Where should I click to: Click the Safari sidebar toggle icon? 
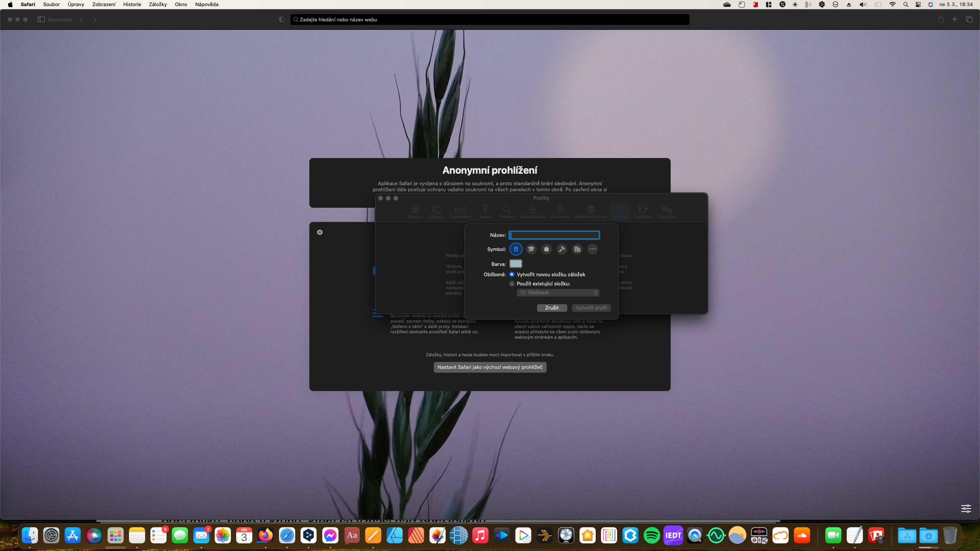(41, 20)
